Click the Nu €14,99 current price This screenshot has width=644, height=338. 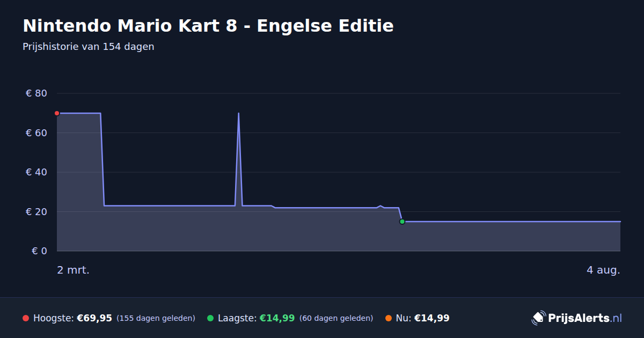[431, 318]
